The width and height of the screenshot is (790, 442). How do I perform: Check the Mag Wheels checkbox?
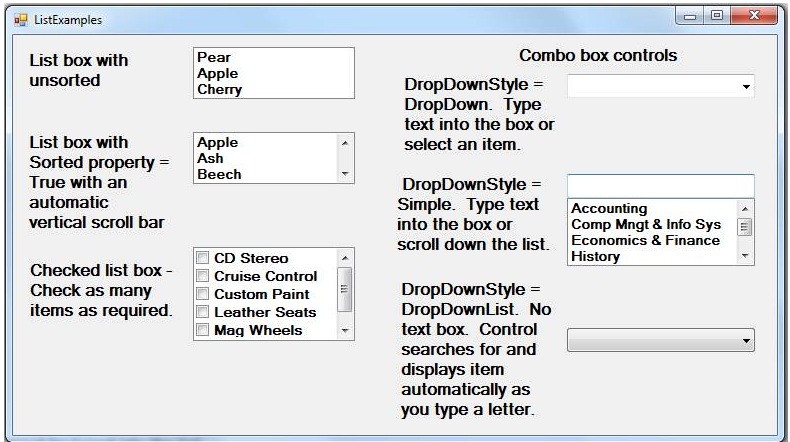[x=203, y=330]
